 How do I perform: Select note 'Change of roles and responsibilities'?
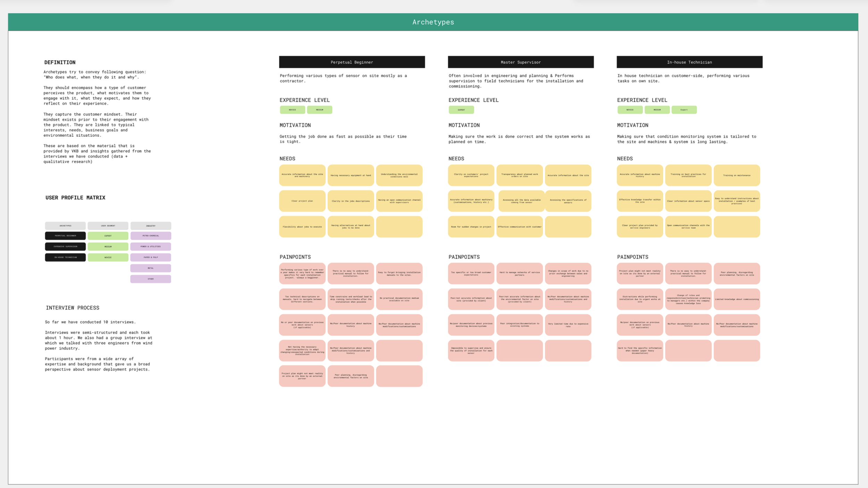pos(688,299)
